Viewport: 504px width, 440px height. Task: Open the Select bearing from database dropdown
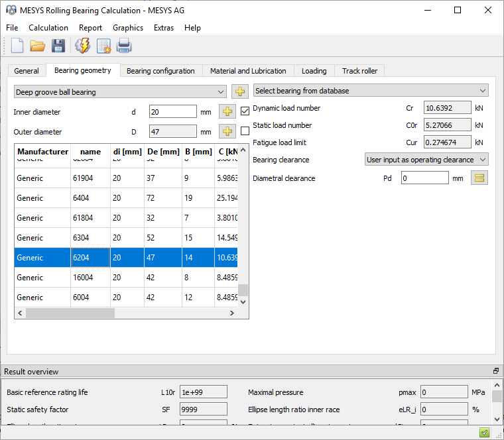(370, 91)
